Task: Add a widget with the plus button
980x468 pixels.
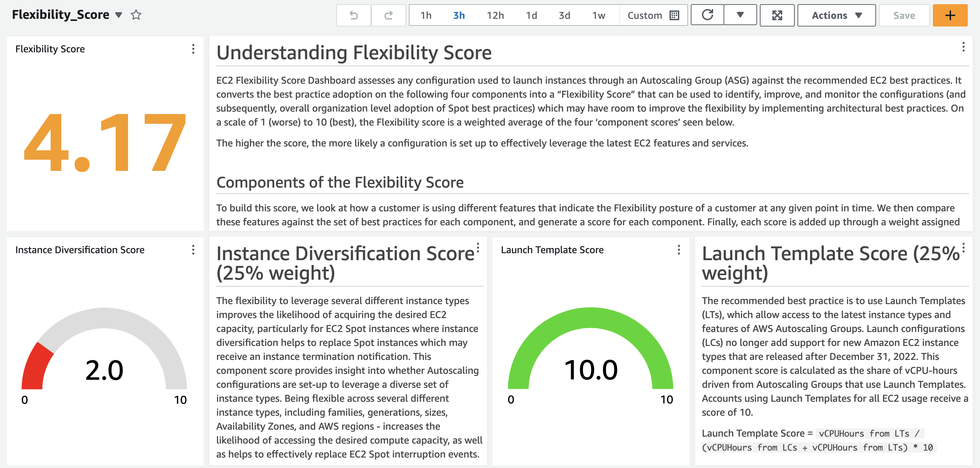Action: 950,15
